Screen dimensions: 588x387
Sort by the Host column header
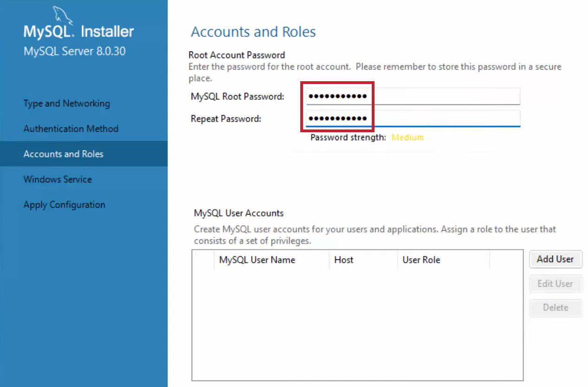click(x=363, y=260)
